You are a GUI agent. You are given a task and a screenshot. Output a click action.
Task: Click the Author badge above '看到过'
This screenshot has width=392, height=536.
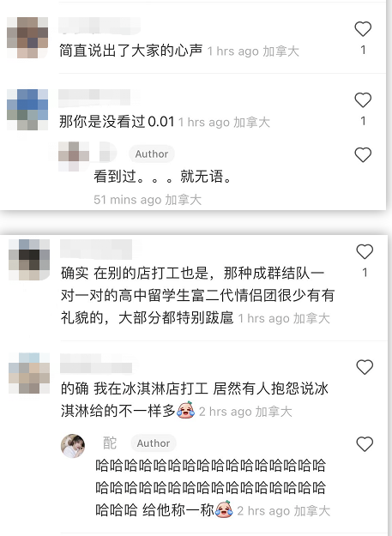[152, 154]
